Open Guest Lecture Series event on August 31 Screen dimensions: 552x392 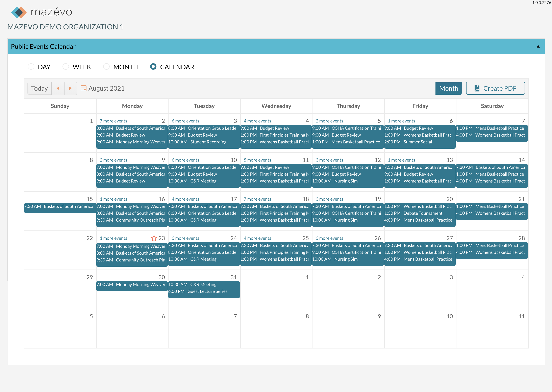click(x=204, y=291)
